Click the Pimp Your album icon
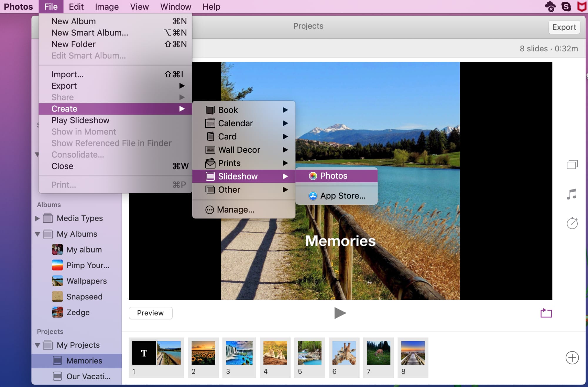This screenshot has width=588, height=387. tap(57, 265)
